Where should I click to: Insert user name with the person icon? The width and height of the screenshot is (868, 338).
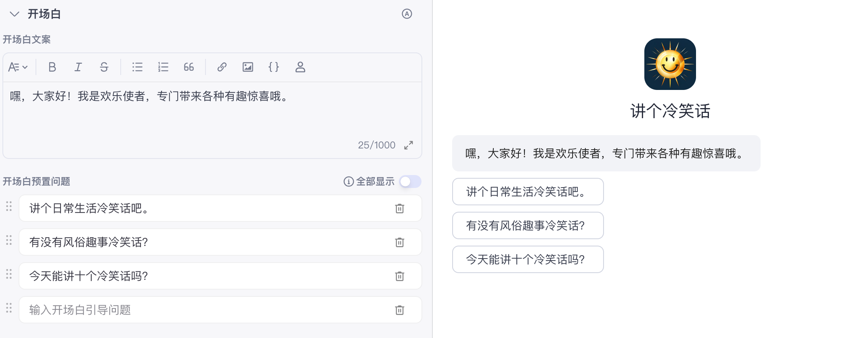pos(300,67)
